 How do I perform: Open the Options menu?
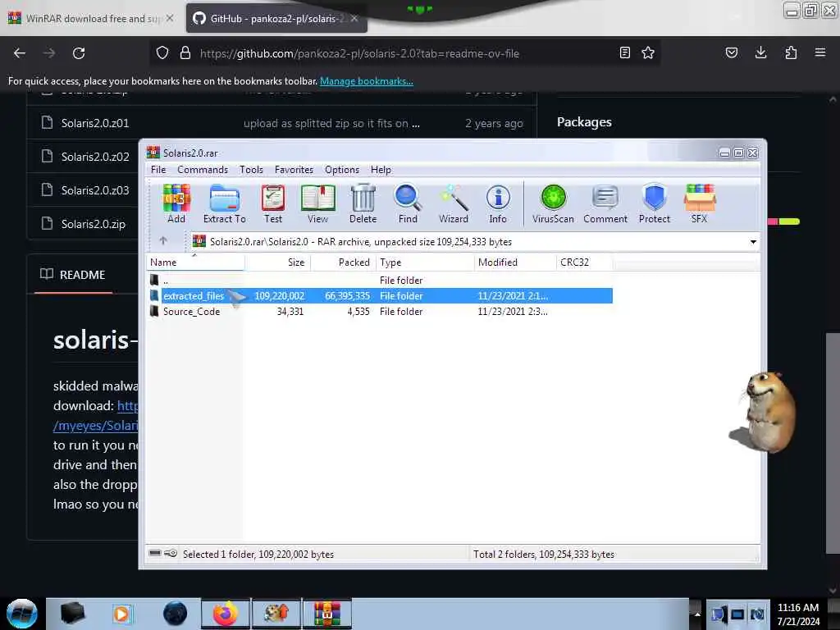pos(342,169)
